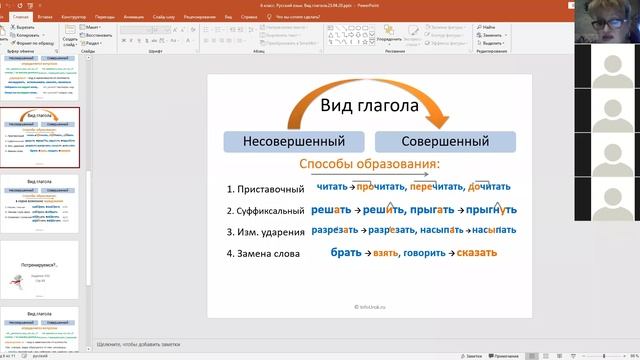Switch to the Home (Главная) ribbon tab
Screen dimensions: 640x360
(20, 17)
